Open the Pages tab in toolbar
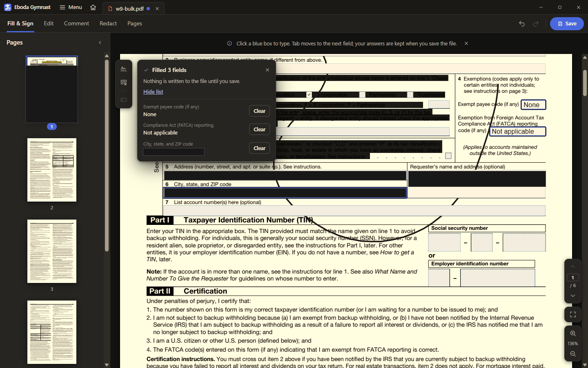 click(x=135, y=24)
